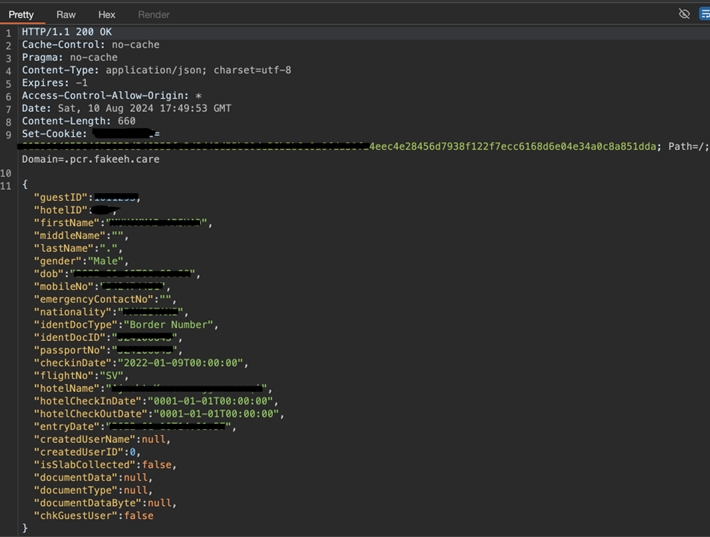The width and height of the screenshot is (710, 537).
Task: Click the "documentDataByte":null line
Action: [x=106, y=502]
